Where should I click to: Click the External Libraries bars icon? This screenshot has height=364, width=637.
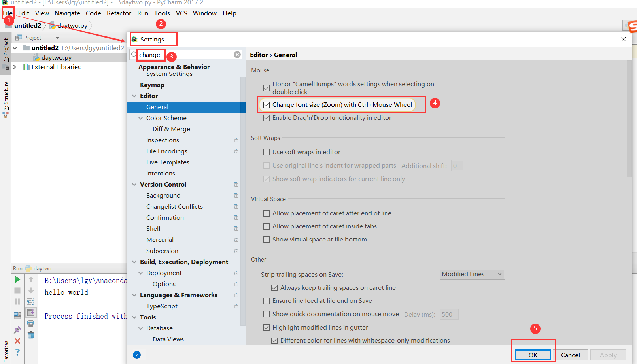click(x=26, y=67)
